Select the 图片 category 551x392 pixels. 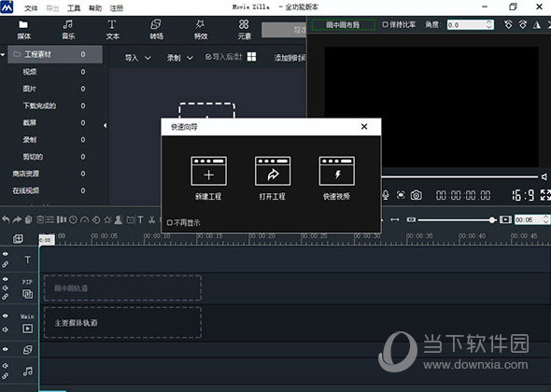tap(30, 89)
